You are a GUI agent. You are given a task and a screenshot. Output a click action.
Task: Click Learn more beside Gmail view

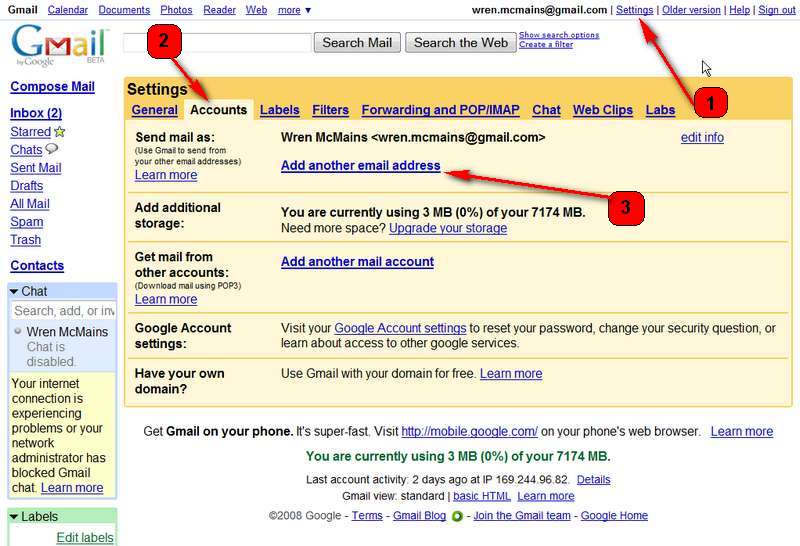pos(545,496)
